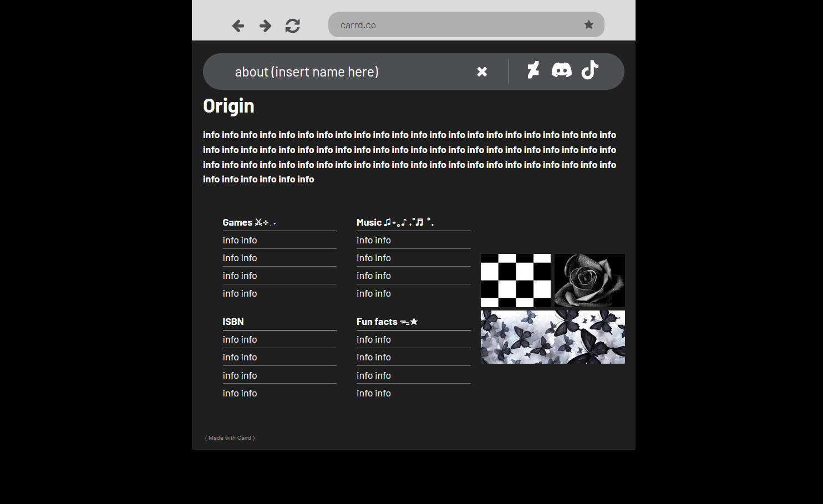Click the first info link under Music

pyautogui.click(x=374, y=240)
